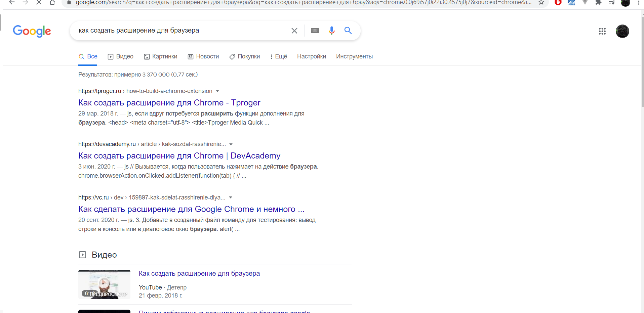Switch to the Покупки tab

245,57
